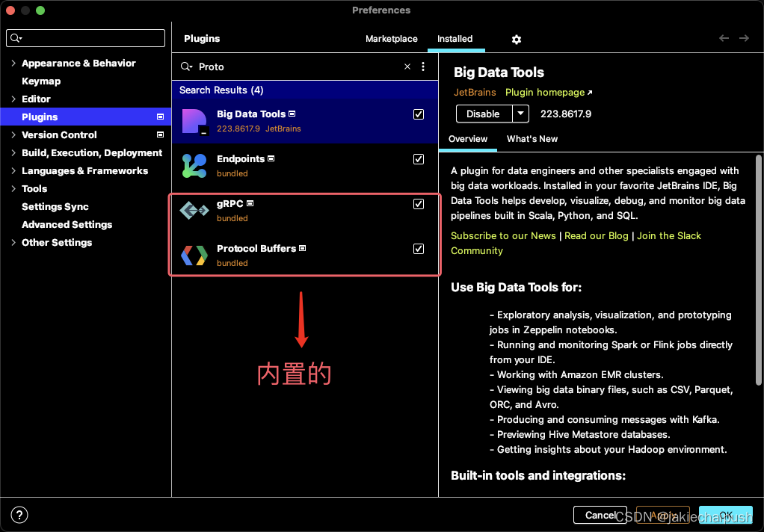Click the project-level icon beside Plugins
Screen dimensions: 764x532
160,117
